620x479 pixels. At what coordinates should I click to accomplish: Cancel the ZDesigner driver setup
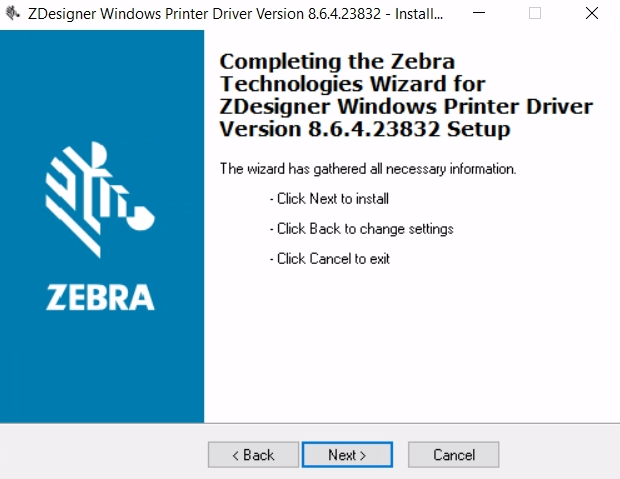pos(454,454)
